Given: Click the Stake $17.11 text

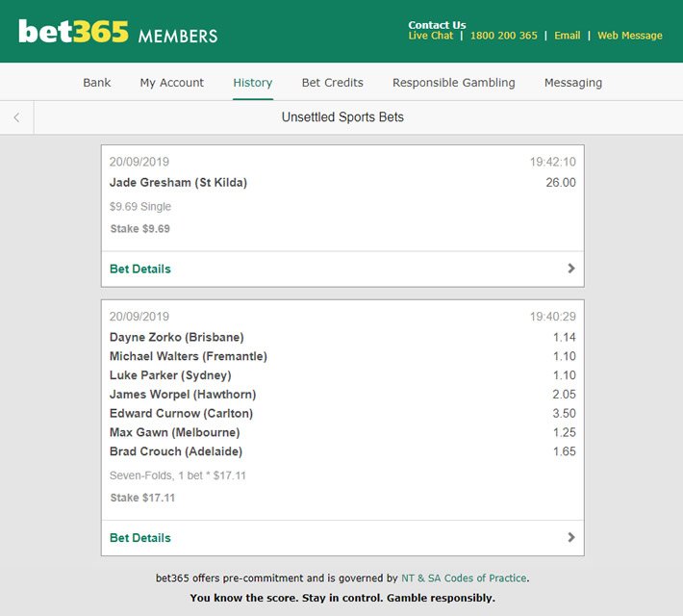Looking at the screenshot, I should click(x=142, y=498).
